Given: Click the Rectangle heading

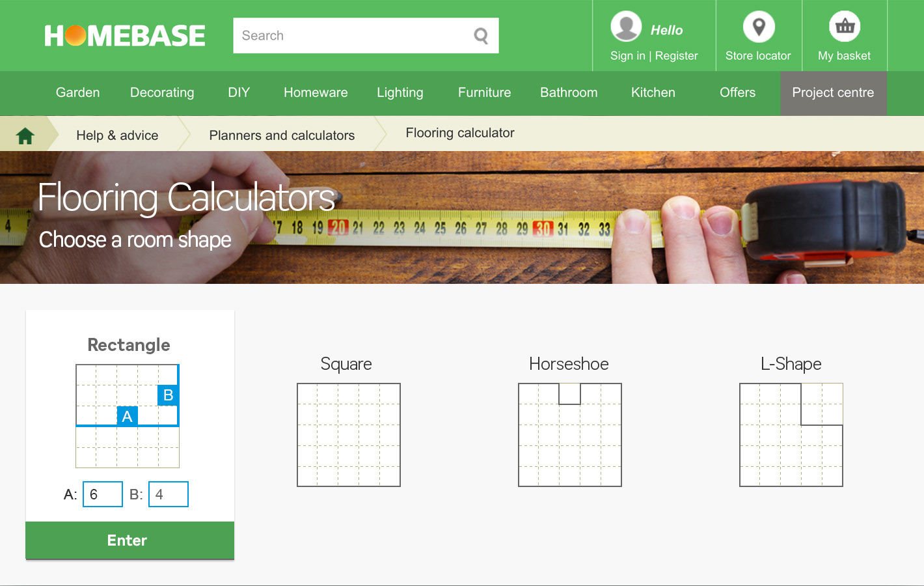Looking at the screenshot, I should coord(129,345).
